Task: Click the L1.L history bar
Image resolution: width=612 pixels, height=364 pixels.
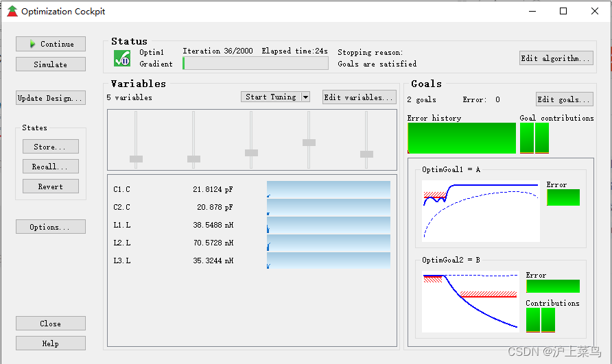Action: [329, 225]
